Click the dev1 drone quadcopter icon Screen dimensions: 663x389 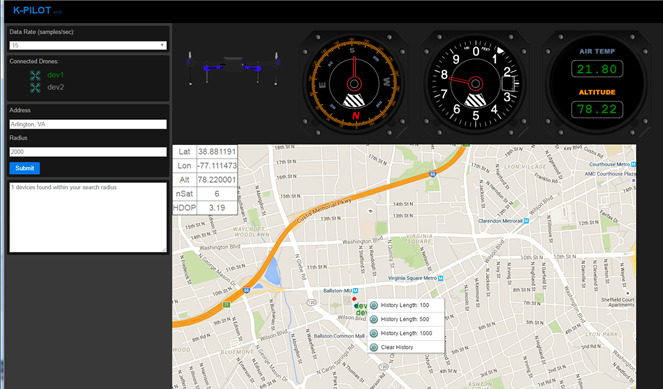(x=35, y=75)
